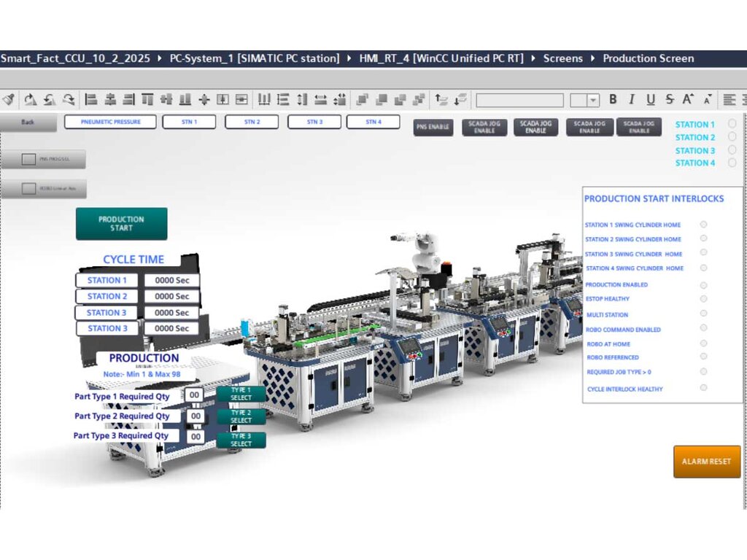Align objects to vertical middle

point(166,99)
